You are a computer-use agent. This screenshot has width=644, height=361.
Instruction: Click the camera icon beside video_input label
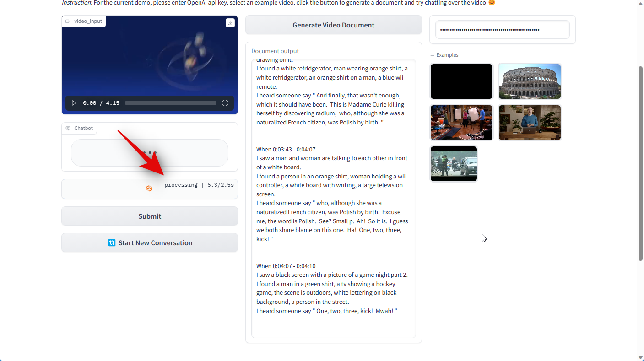(x=68, y=22)
